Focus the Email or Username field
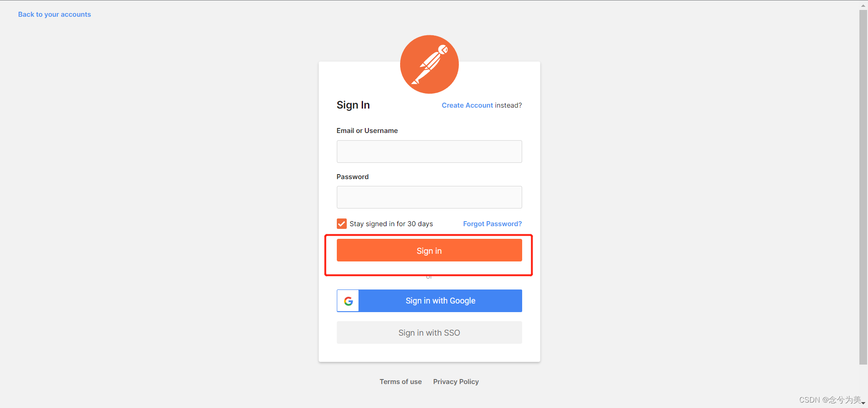This screenshot has height=408, width=868. (x=429, y=152)
